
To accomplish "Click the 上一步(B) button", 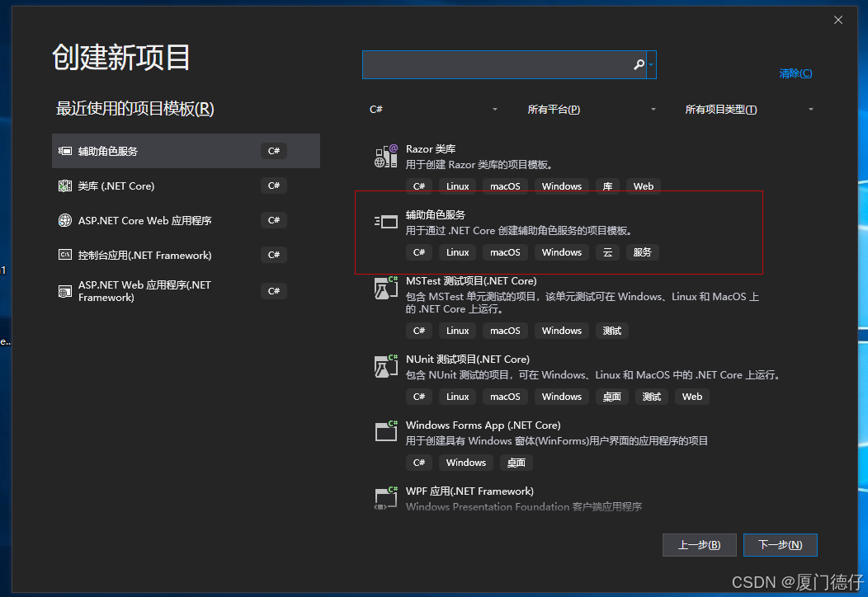I will (x=699, y=544).
